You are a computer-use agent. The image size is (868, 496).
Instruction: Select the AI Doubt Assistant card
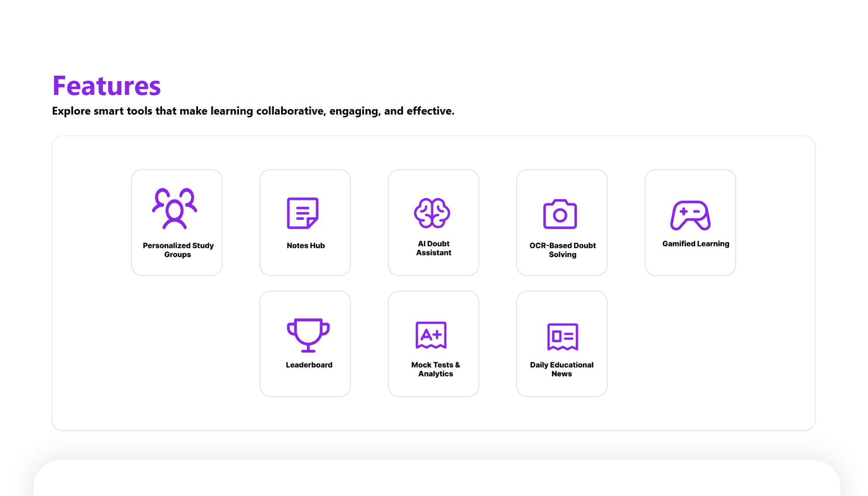[x=433, y=222]
